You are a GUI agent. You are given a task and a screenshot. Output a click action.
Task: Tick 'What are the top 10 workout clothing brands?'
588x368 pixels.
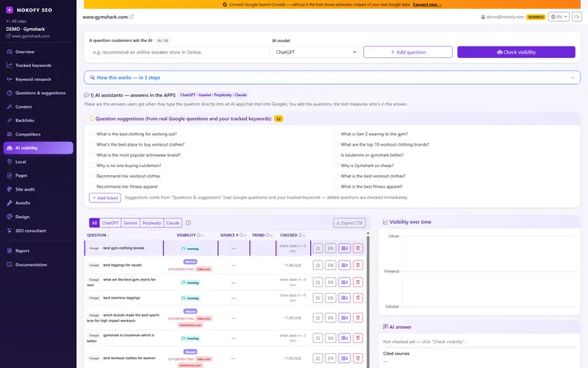tap(336, 144)
